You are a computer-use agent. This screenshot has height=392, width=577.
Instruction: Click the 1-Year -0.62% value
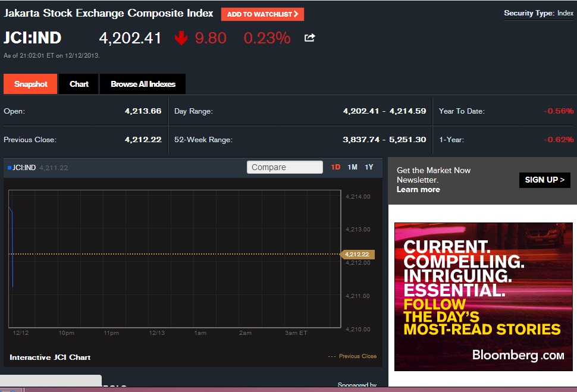559,140
